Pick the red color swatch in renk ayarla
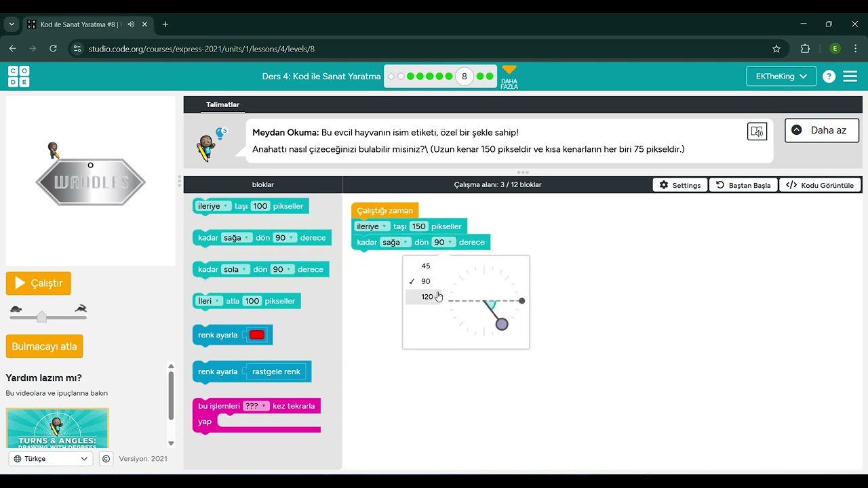Viewport: 868px width, 488px height. click(x=257, y=335)
